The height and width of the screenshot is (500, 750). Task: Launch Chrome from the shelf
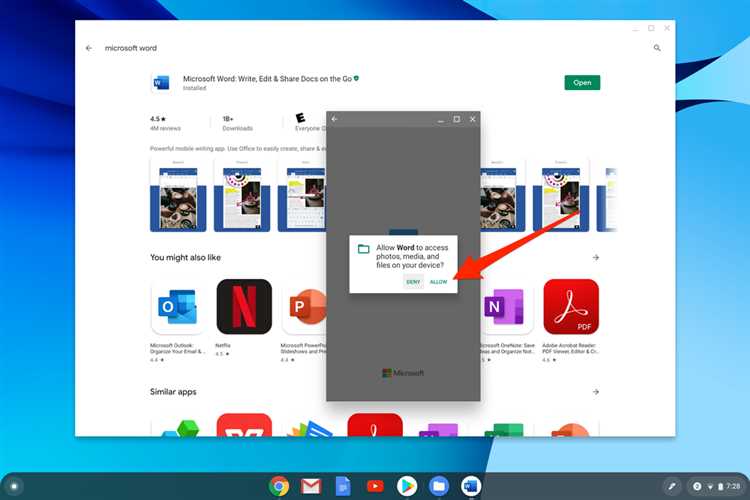click(x=279, y=486)
